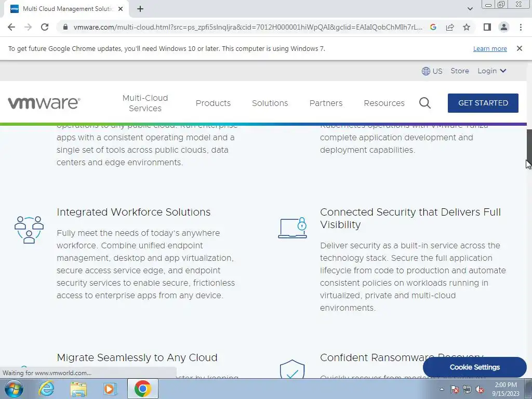Click the Google icon in address bar
532x399 pixels.
tap(433, 27)
